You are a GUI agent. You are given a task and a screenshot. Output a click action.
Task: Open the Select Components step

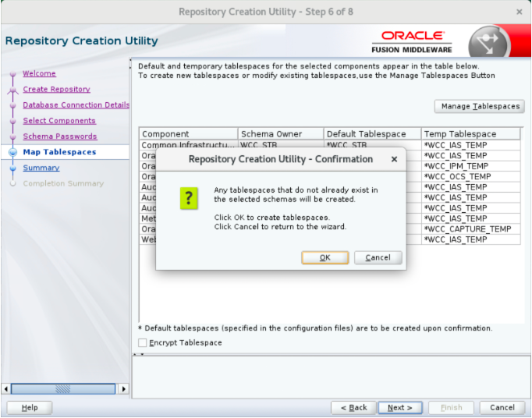coord(59,120)
